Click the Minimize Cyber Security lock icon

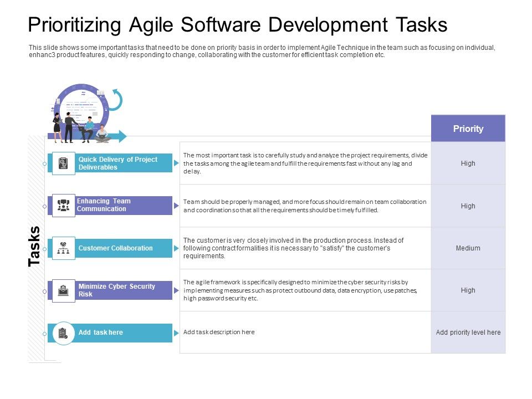point(63,290)
